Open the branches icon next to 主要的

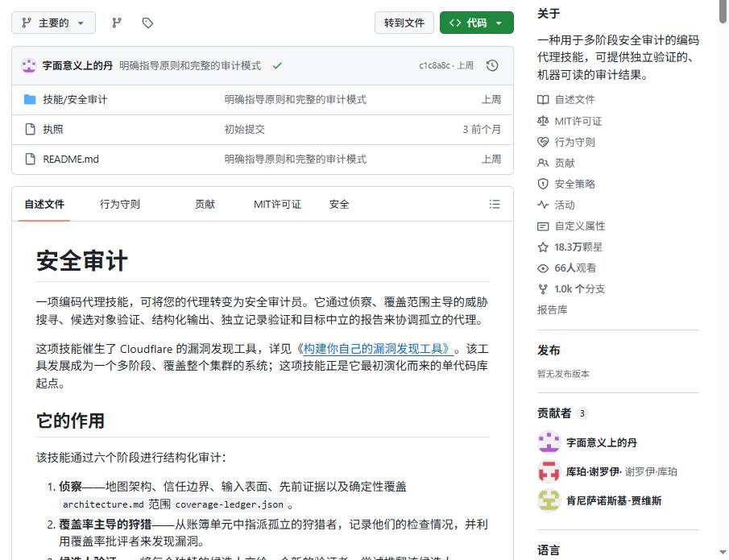[117, 23]
